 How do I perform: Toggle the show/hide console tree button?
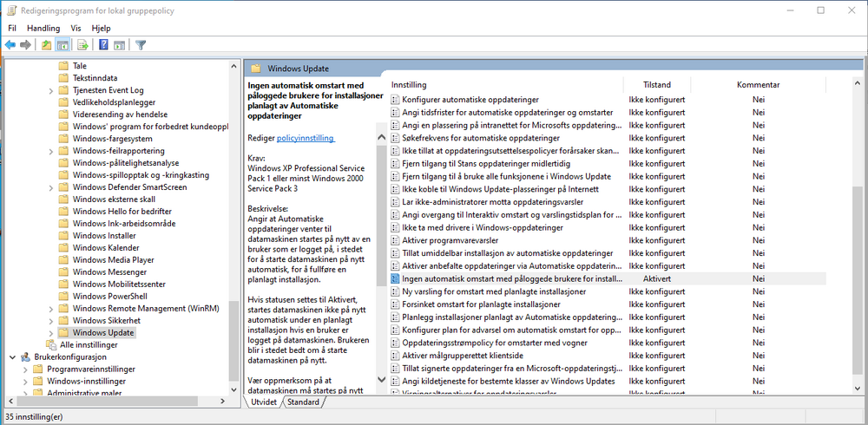63,45
